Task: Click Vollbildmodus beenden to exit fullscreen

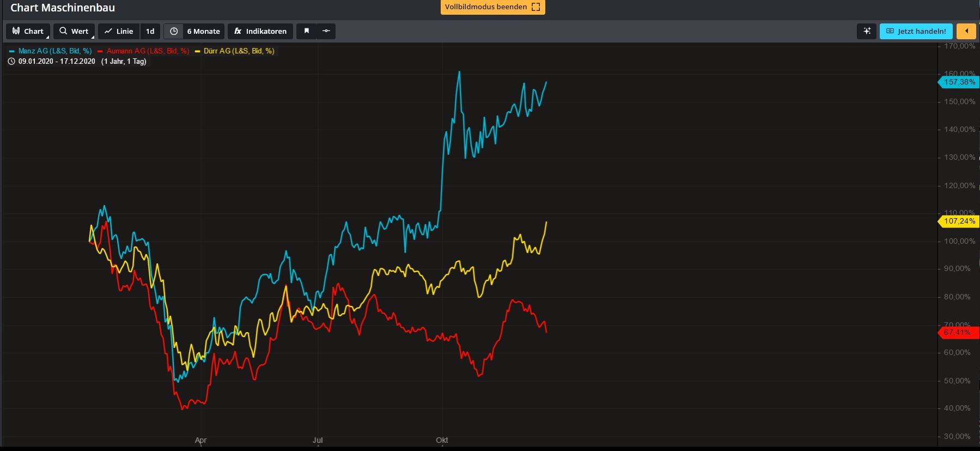Action: click(492, 7)
